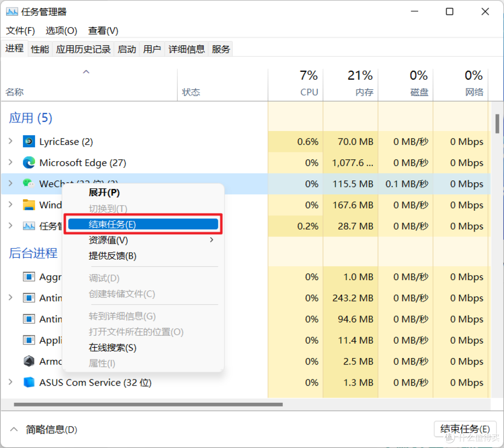
Task: Click the 任务管理器 row icon in apps list
Action: click(29, 226)
